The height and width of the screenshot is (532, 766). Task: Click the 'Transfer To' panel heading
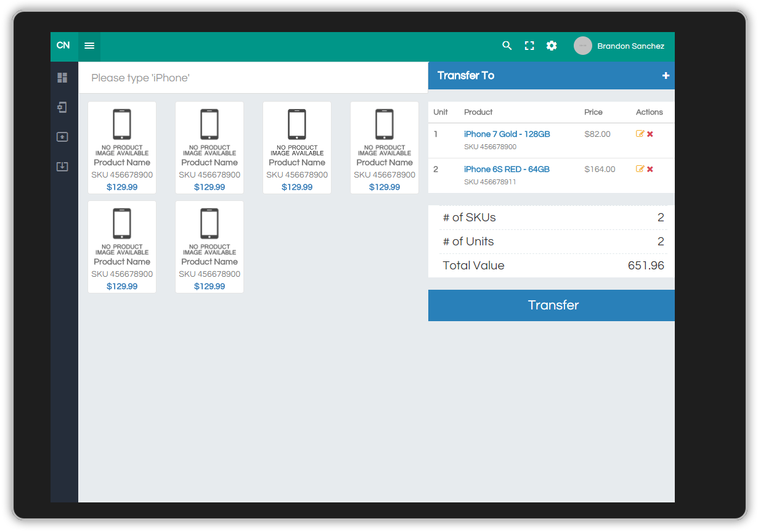(466, 75)
